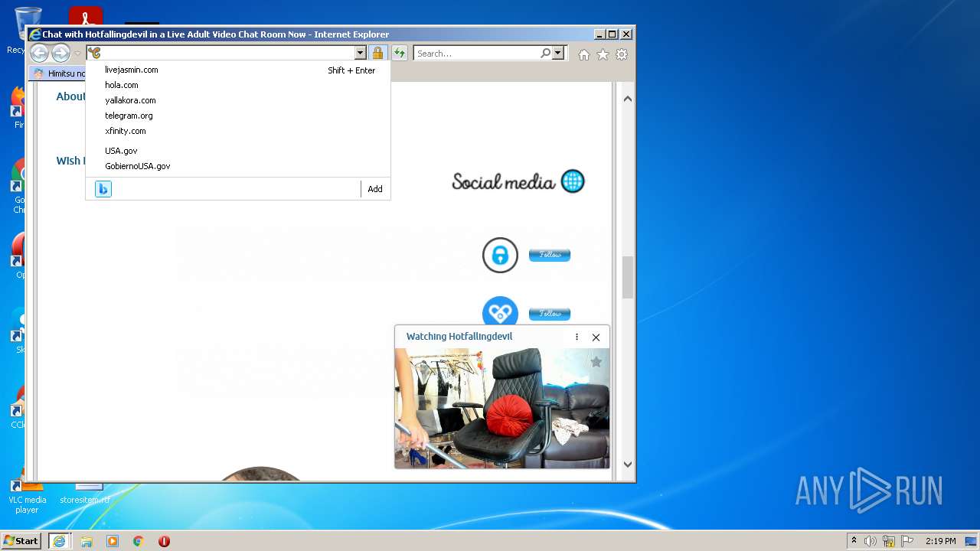Open Favorites with the star icon
Screen dimensions: 980x551
click(x=603, y=54)
